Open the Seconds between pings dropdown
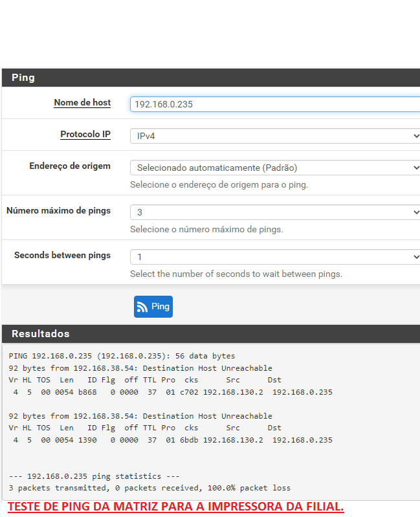This screenshot has width=420, height=517. point(275,256)
